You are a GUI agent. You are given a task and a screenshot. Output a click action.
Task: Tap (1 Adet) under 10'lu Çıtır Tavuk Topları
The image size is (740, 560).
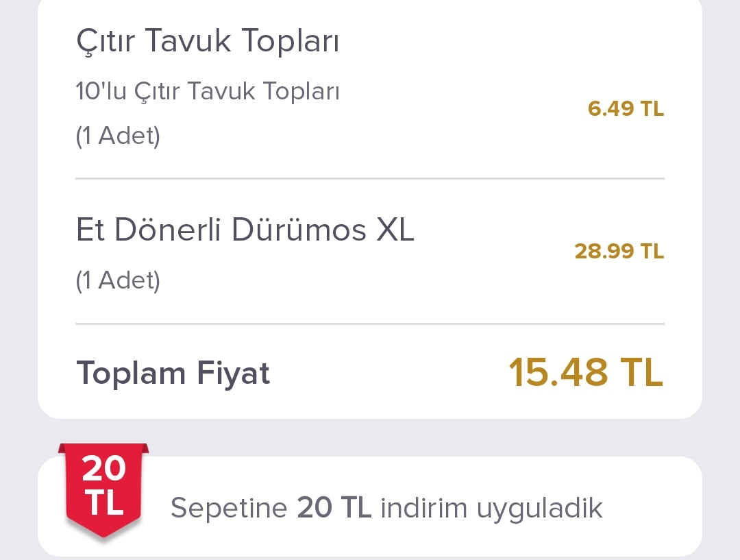[x=118, y=136]
